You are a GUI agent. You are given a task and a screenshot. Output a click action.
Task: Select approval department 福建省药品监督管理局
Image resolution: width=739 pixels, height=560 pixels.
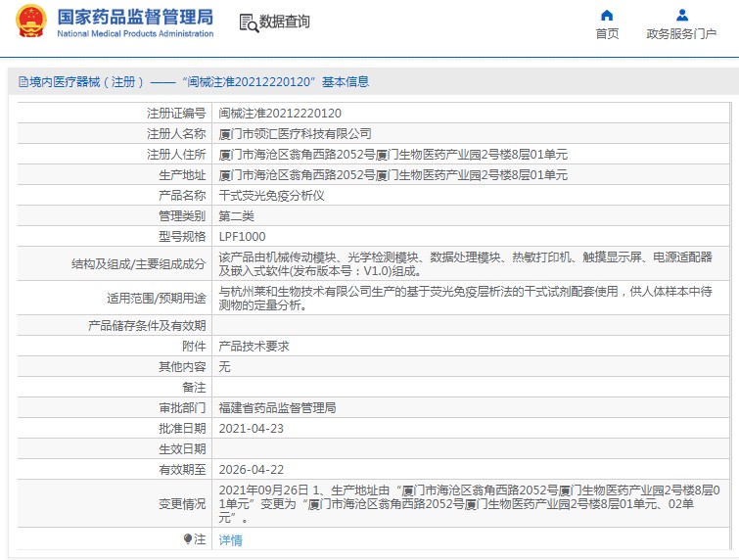click(x=278, y=407)
